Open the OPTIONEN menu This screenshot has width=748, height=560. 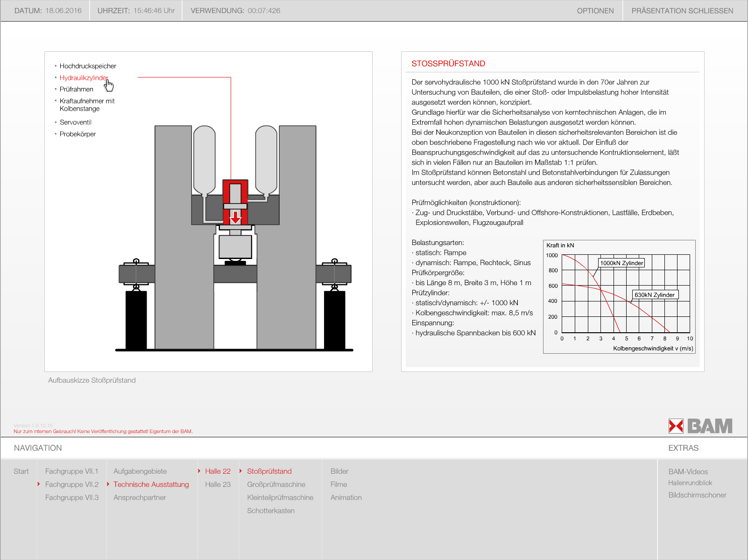coord(595,11)
